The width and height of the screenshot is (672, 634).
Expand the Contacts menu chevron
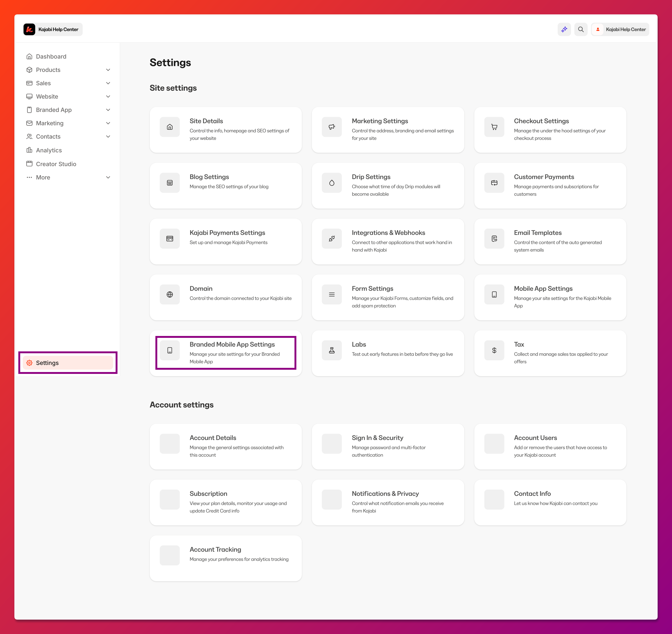[108, 137]
